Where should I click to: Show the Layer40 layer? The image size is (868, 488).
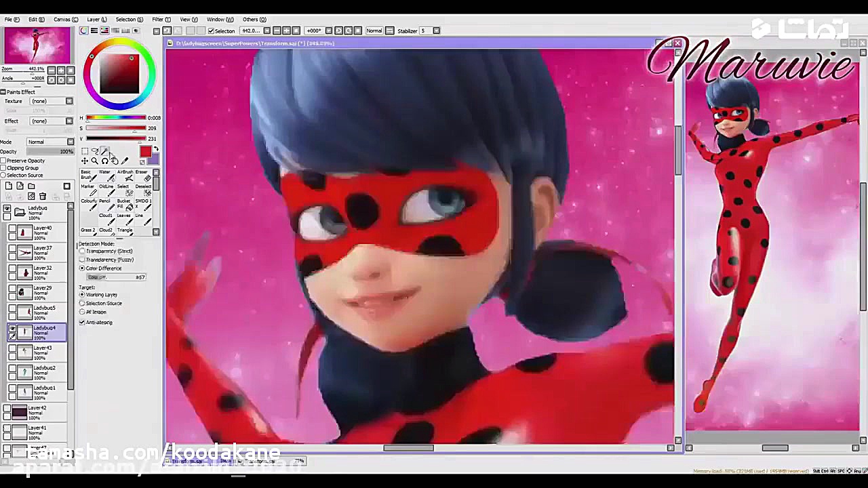[x=12, y=229]
